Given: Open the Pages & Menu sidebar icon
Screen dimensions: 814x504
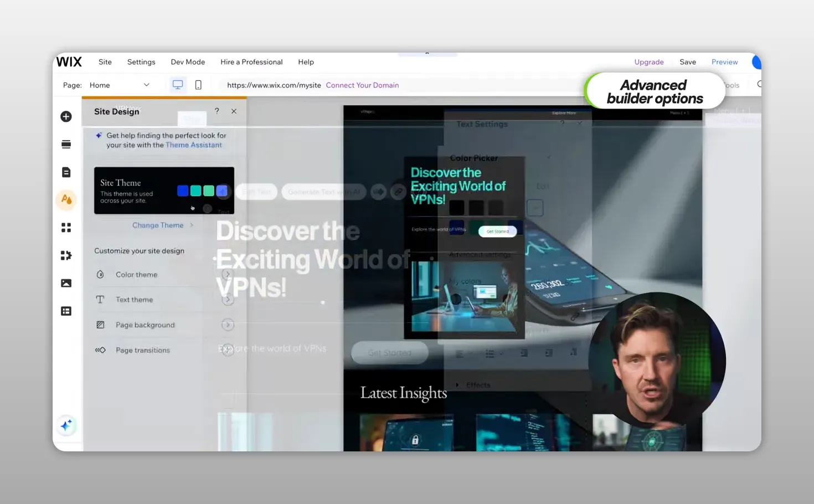Looking at the screenshot, I should click(x=66, y=172).
